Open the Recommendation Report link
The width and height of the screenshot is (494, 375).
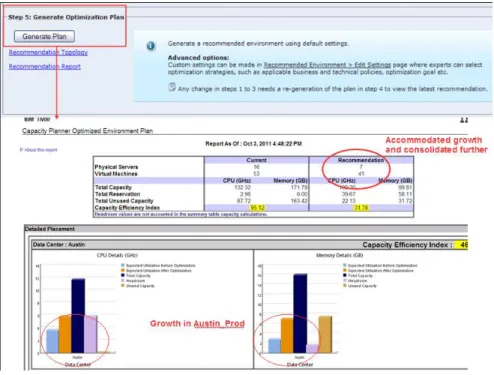pos(45,66)
